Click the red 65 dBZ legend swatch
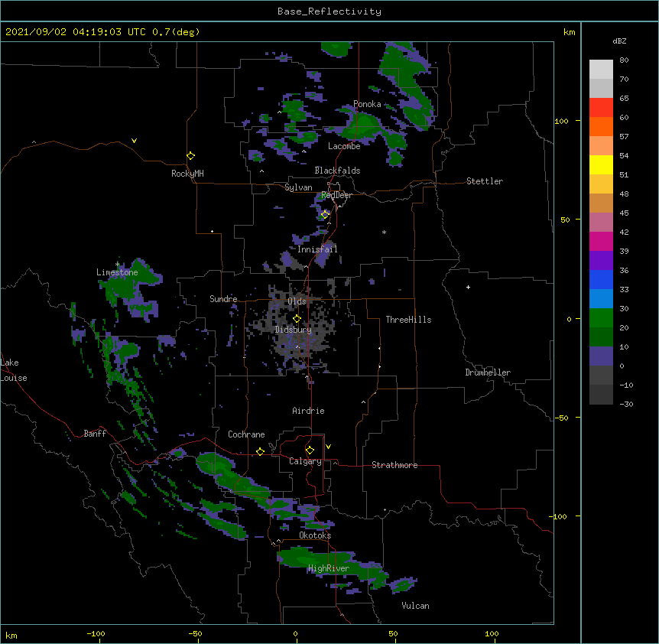The width and height of the screenshot is (659, 644). tap(601, 108)
